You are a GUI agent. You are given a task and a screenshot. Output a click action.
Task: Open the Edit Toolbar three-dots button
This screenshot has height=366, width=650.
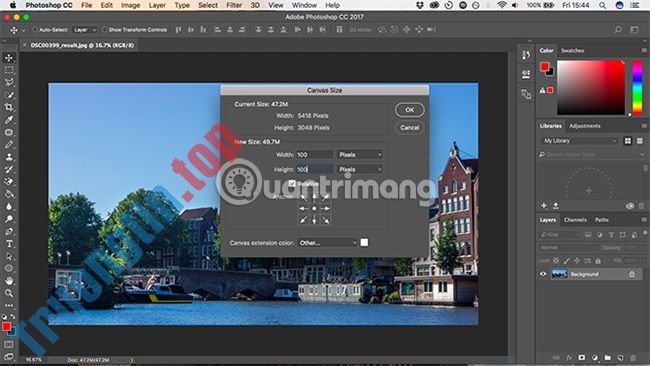pos(9,305)
